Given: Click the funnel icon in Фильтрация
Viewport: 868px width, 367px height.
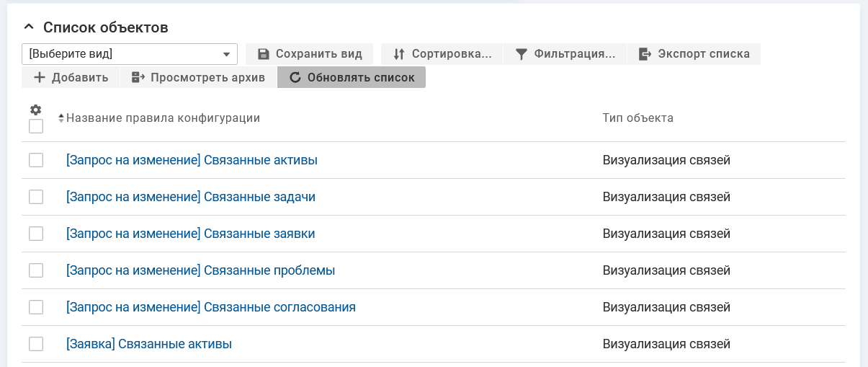Looking at the screenshot, I should [x=522, y=54].
